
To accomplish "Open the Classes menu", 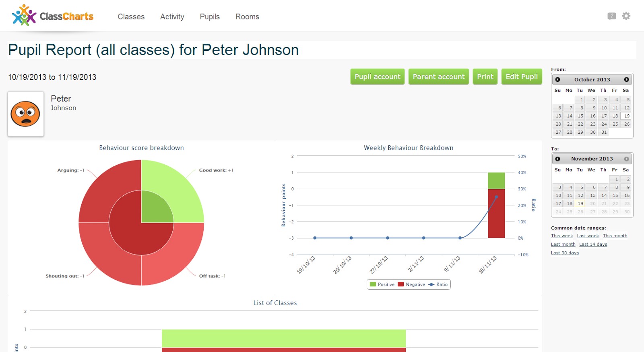I will [x=131, y=17].
